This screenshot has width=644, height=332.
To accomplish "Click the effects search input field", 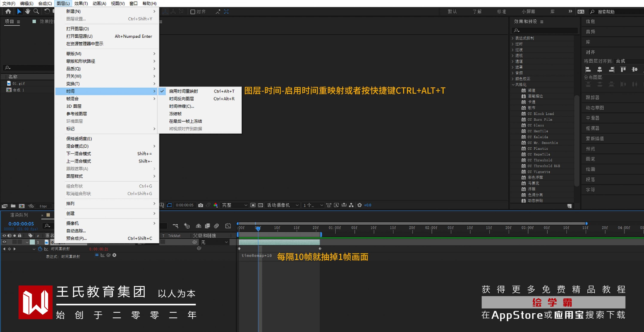I will [x=545, y=30].
